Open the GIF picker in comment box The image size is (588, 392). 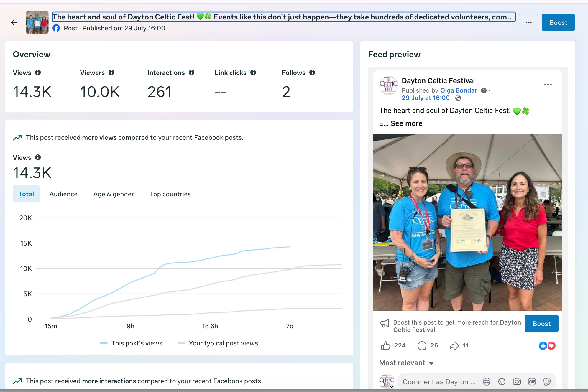(x=532, y=382)
